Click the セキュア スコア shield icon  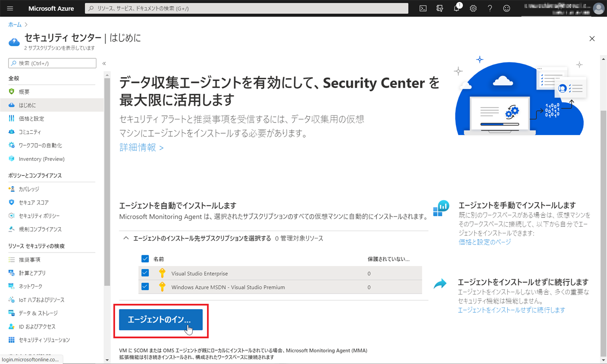pyautogui.click(x=12, y=202)
